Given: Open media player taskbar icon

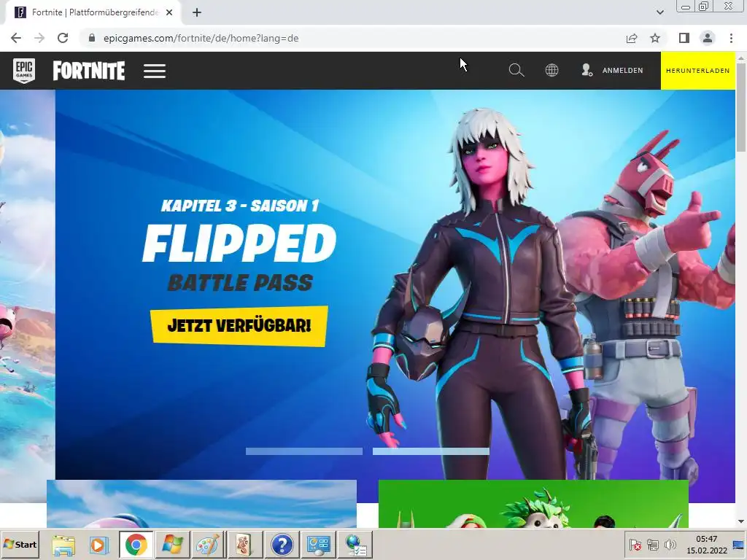Looking at the screenshot, I should (99, 545).
